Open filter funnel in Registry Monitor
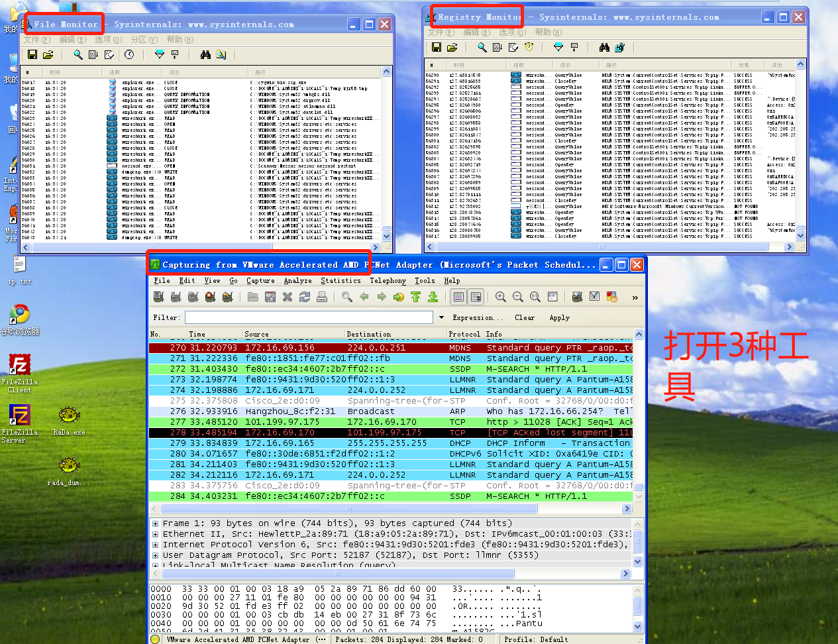The height and width of the screenshot is (644, 838). pyautogui.click(x=558, y=47)
